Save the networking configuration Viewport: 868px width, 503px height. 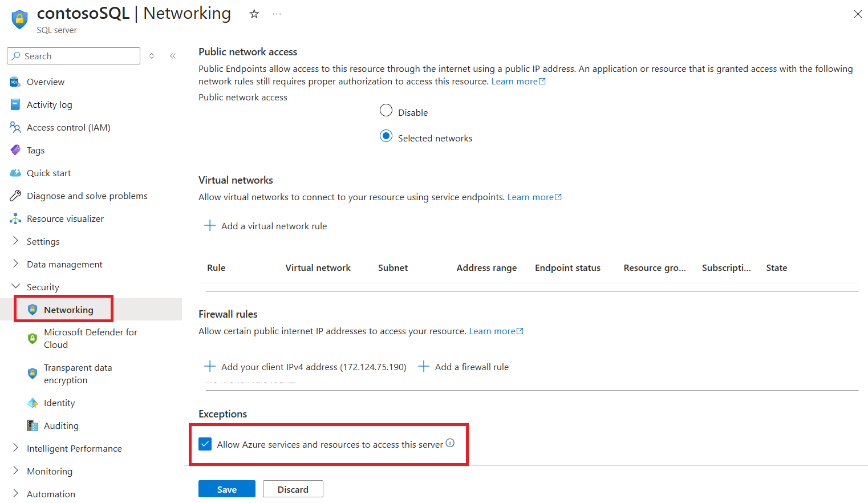pos(226,489)
